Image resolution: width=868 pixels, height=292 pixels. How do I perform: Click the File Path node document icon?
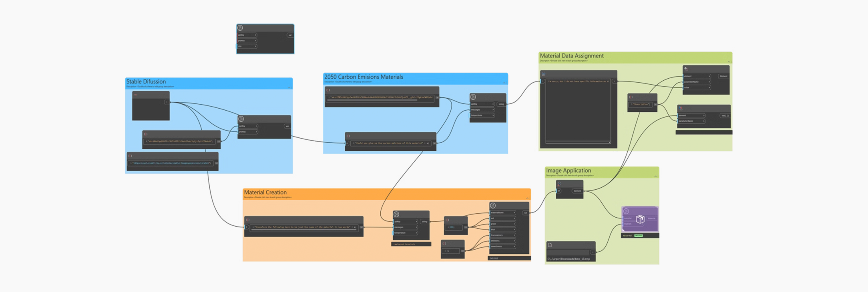point(550,245)
